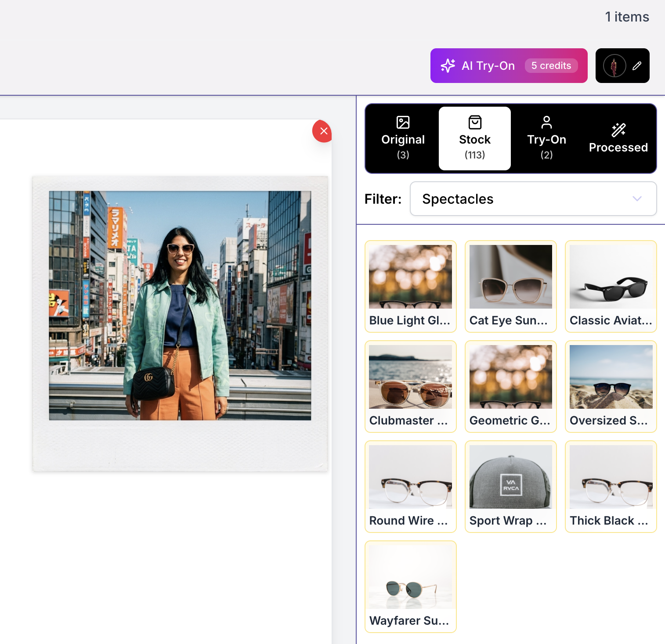Choose the Classic Aviator sunglasses
Screen dimensions: 665x644
pos(611,286)
